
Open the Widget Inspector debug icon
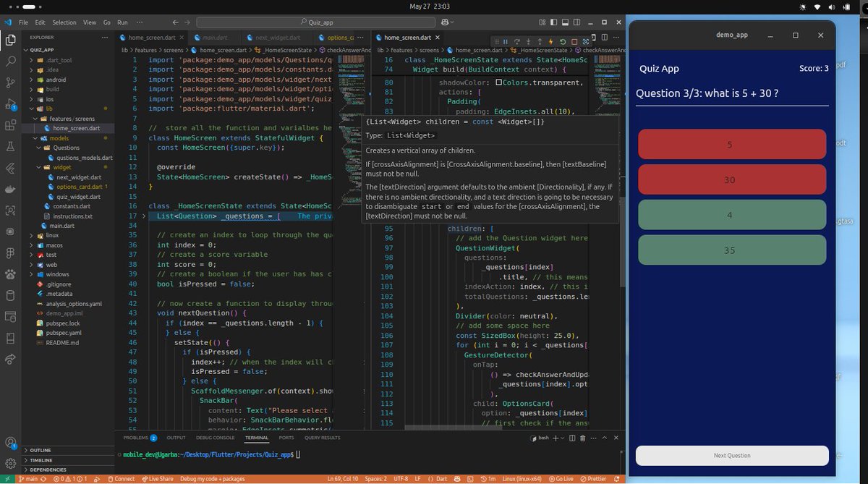tap(585, 41)
